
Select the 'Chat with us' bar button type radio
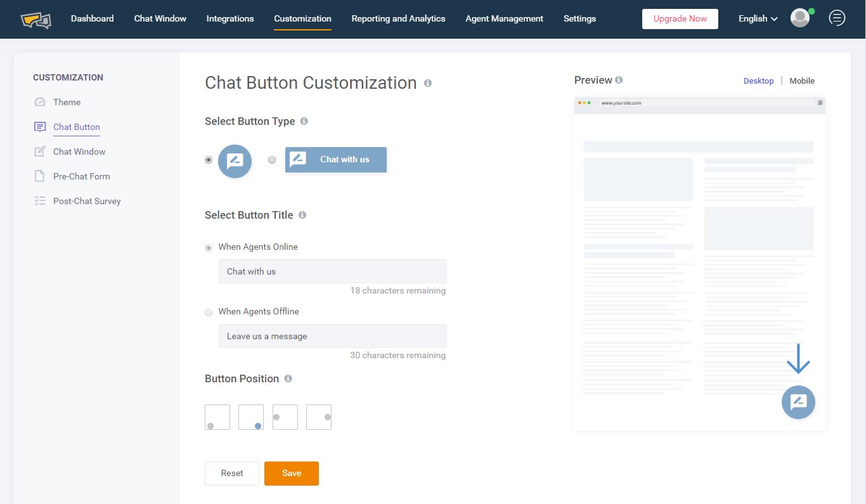tap(272, 160)
